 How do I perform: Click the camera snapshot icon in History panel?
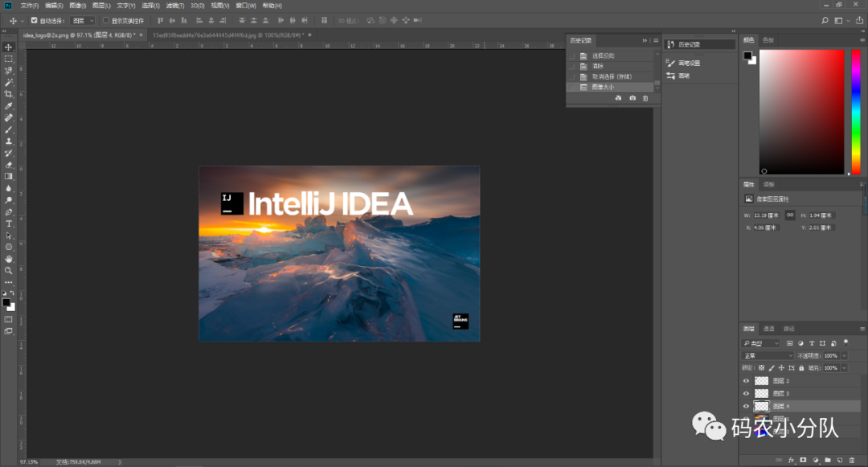pyautogui.click(x=633, y=98)
